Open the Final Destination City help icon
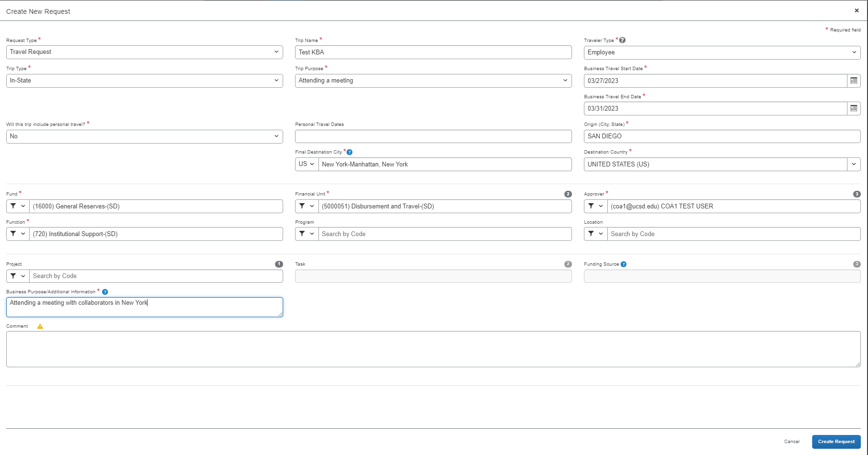Viewport: 868px width, 455px height. point(350,152)
